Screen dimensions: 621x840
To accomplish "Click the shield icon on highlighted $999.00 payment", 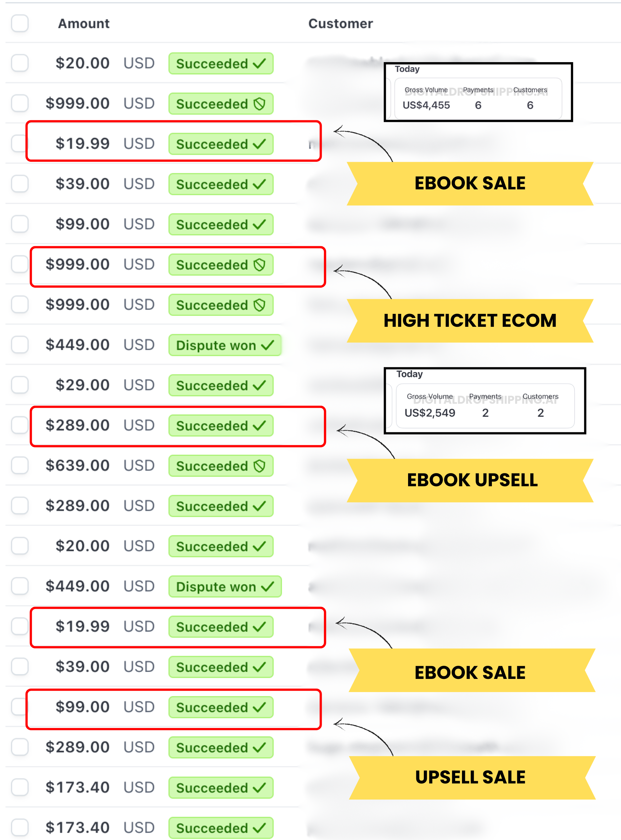I will (259, 264).
